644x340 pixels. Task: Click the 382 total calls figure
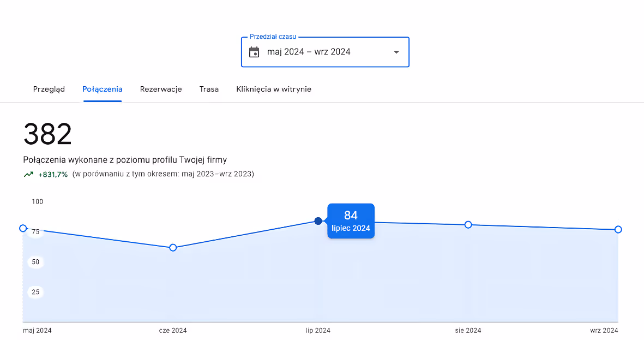(47, 134)
